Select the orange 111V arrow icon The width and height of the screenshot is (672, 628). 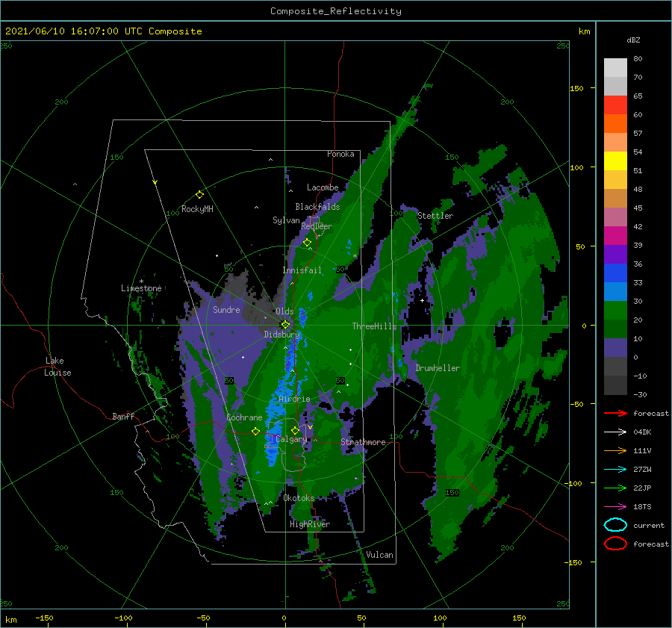[615, 450]
